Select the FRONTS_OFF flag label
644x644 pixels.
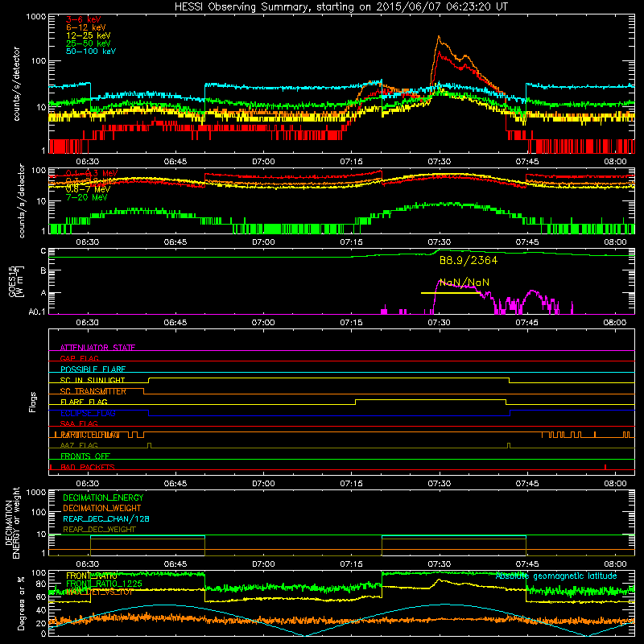pos(85,456)
